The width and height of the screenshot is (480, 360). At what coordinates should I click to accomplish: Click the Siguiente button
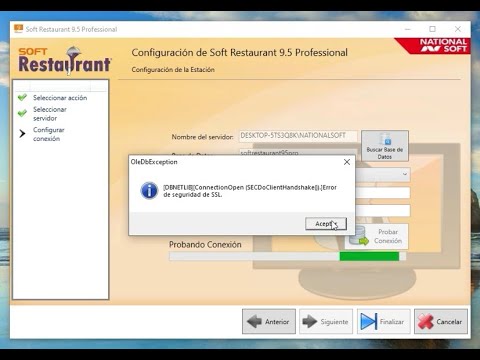pyautogui.click(x=326, y=321)
